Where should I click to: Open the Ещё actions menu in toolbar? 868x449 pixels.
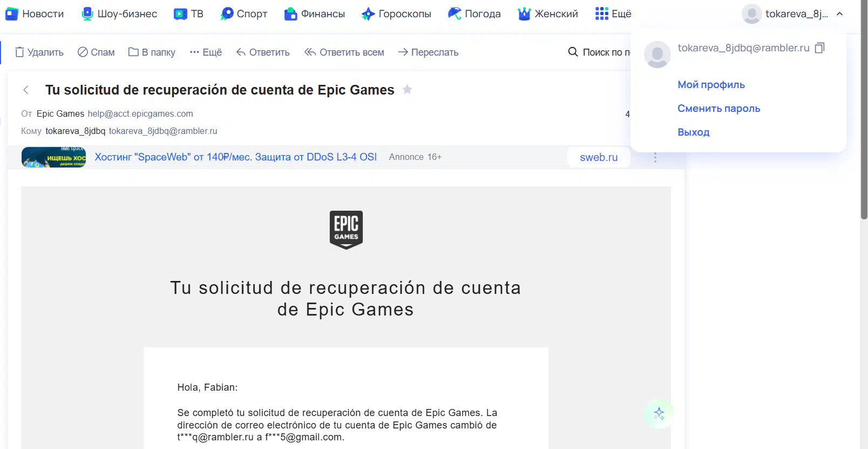(206, 52)
